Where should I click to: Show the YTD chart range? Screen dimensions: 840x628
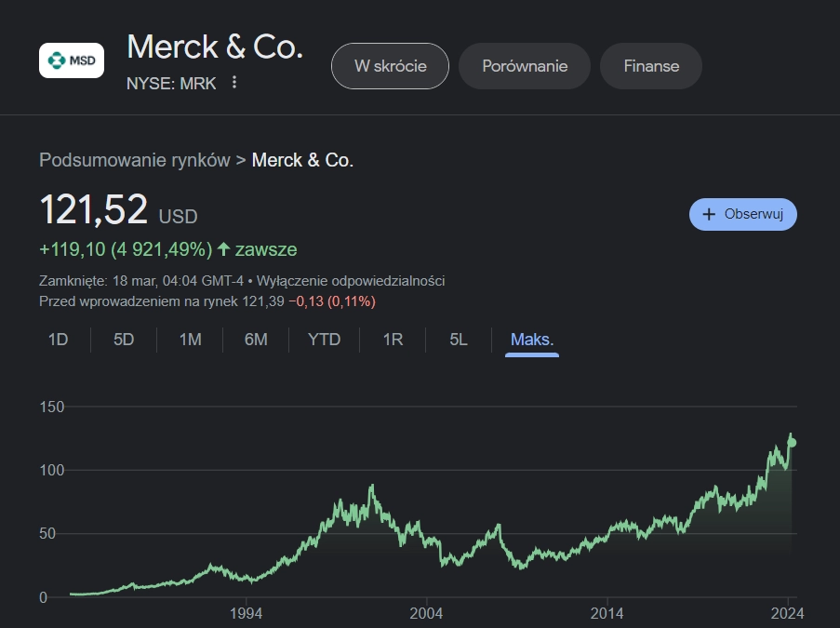[x=324, y=340]
